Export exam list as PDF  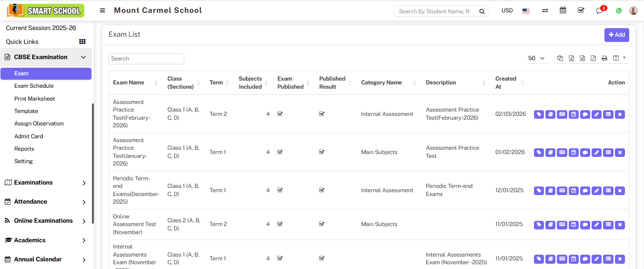tap(593, 58)
